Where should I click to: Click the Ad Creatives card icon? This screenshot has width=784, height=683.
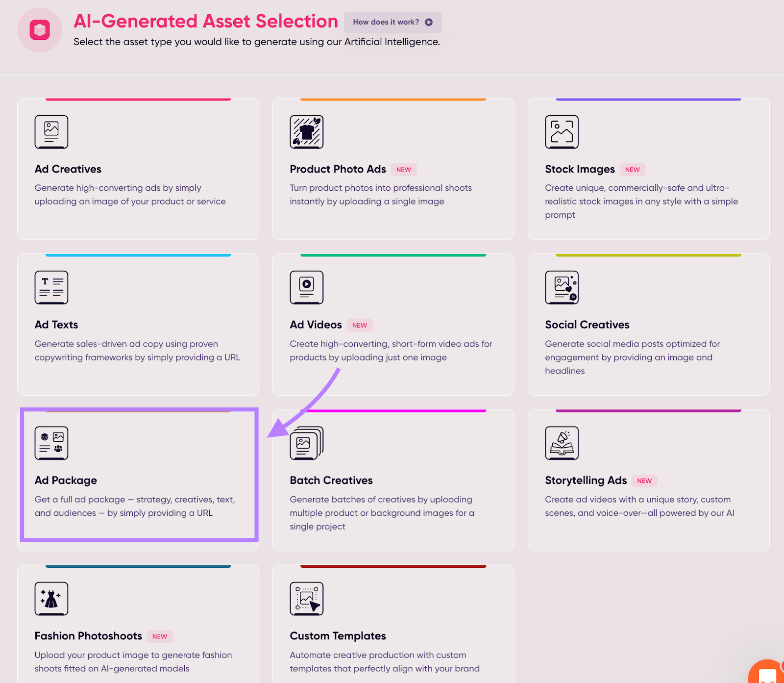51,131
